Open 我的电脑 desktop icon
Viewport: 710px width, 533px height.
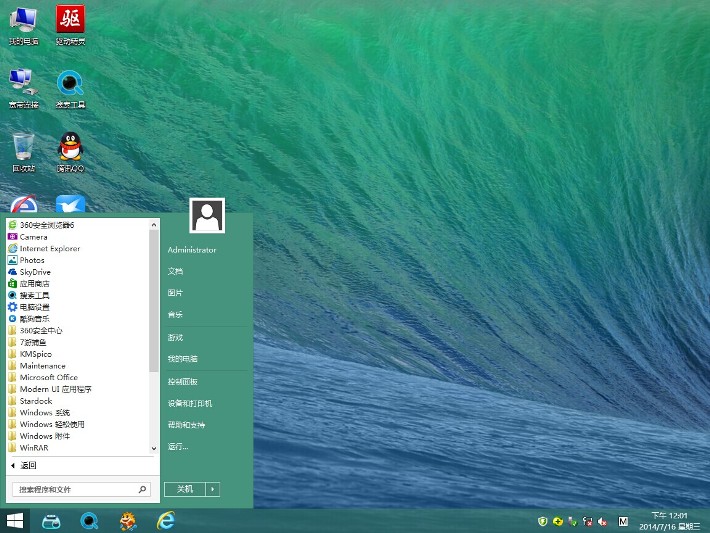click(23, 20)
